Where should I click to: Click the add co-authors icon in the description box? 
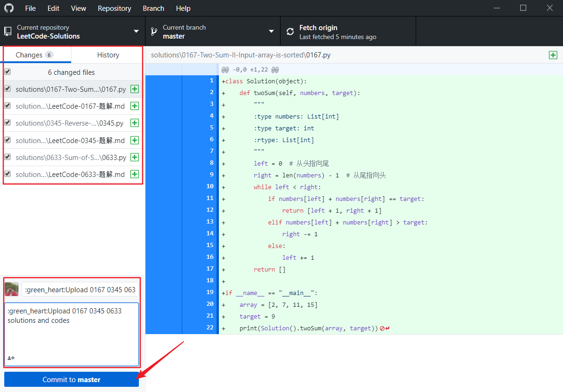tap(11, 358)
